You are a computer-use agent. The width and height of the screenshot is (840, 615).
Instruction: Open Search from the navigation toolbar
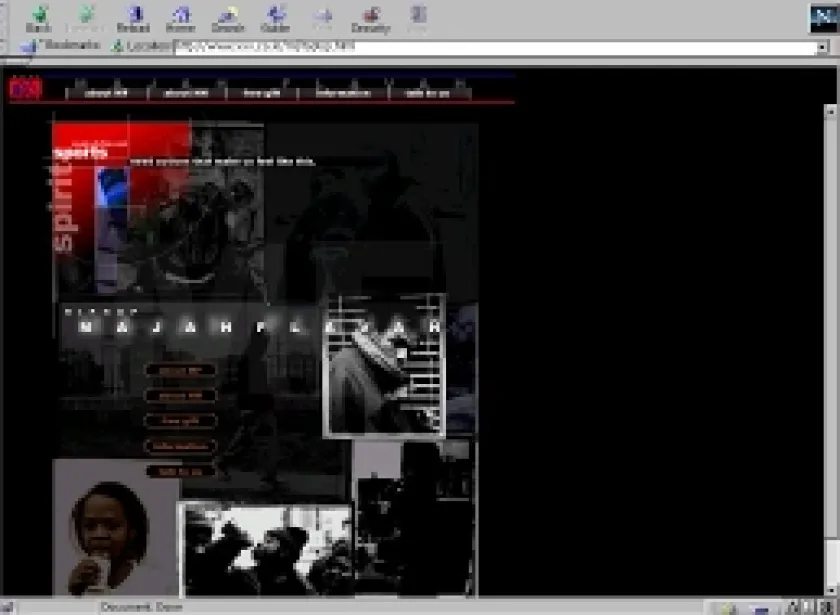(228, 19)
